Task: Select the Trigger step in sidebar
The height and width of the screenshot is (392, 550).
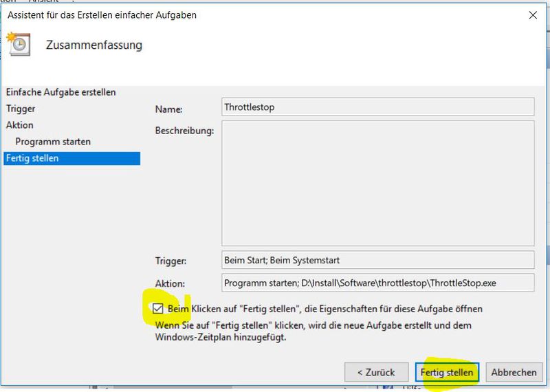Action: click(x=21, y=109)
